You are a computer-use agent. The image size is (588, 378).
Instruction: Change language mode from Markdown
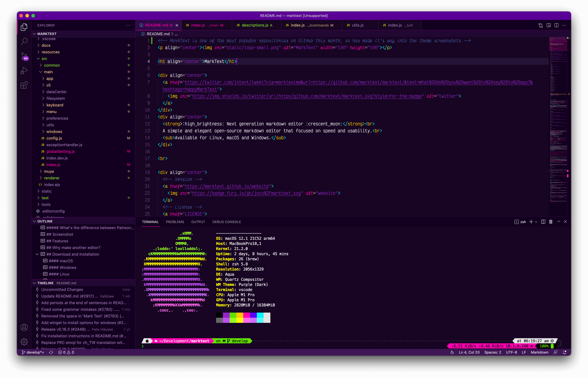pos(539,353)
